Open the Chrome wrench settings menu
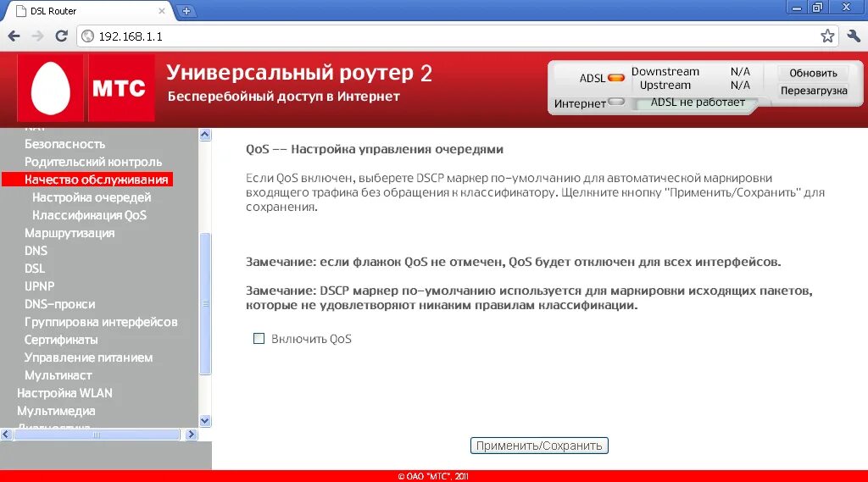This screenshot has width=868, height=482. click(854, 36)
